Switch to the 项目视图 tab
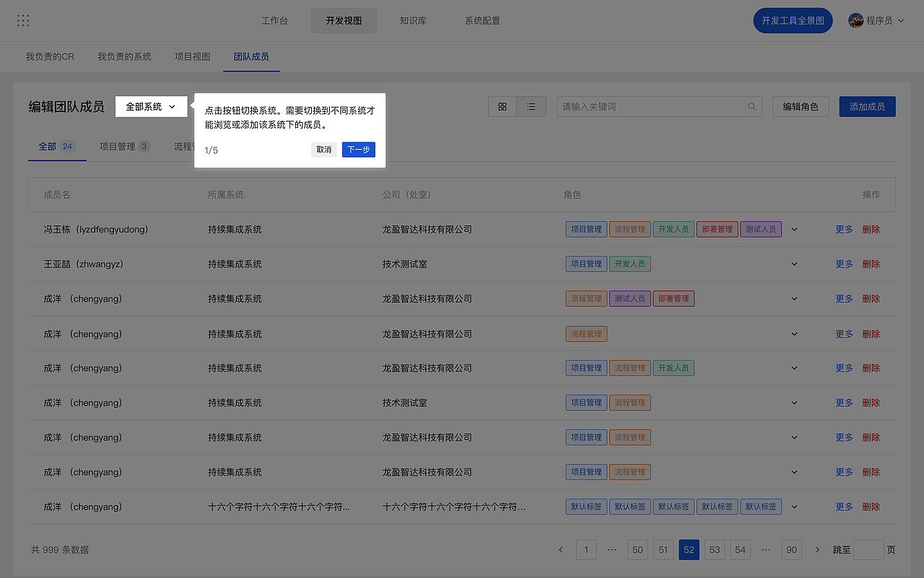This screenshot has width=924, height=578. click(x=192, y=56)
